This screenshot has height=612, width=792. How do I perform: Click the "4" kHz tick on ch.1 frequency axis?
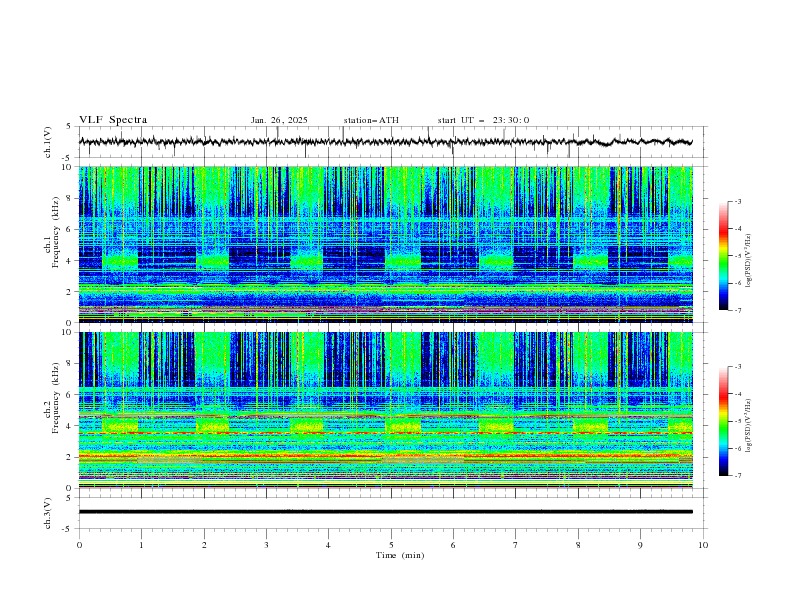coord(70,261)
